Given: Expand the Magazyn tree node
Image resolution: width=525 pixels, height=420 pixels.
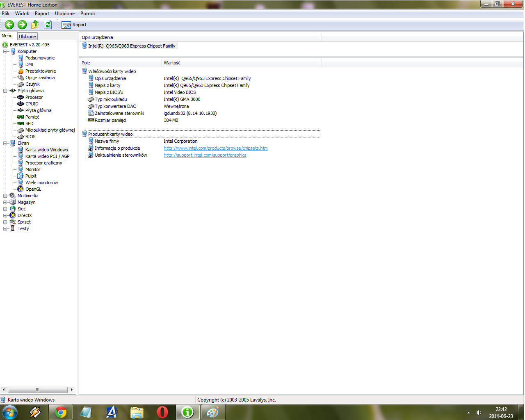Looking at the screenshot, I should pos(5,202).
